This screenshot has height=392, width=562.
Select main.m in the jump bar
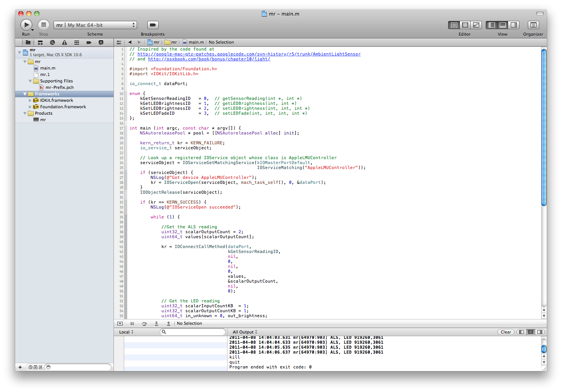pos(196,43)
